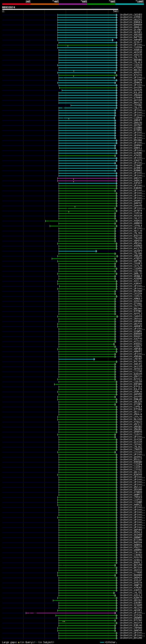Click the short cyan bar of UniRef100_Q4Z6P9
Screen dimensions: 146x644
[78, 251]
